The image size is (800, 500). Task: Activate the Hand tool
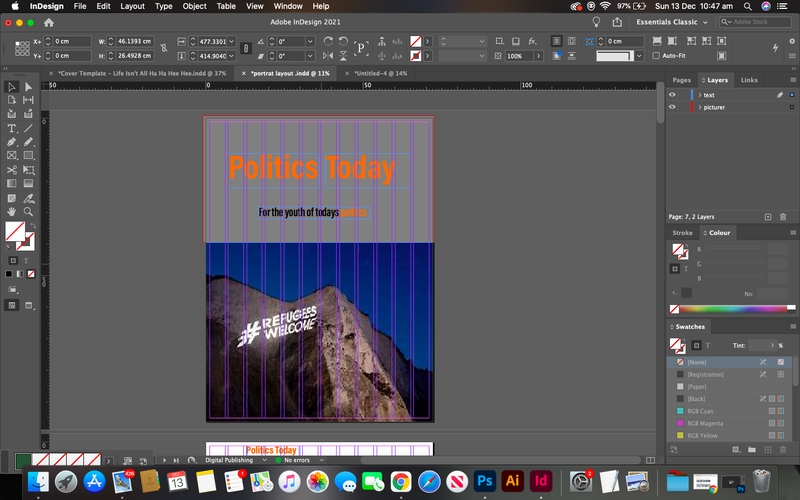click(x=11, y=212)
